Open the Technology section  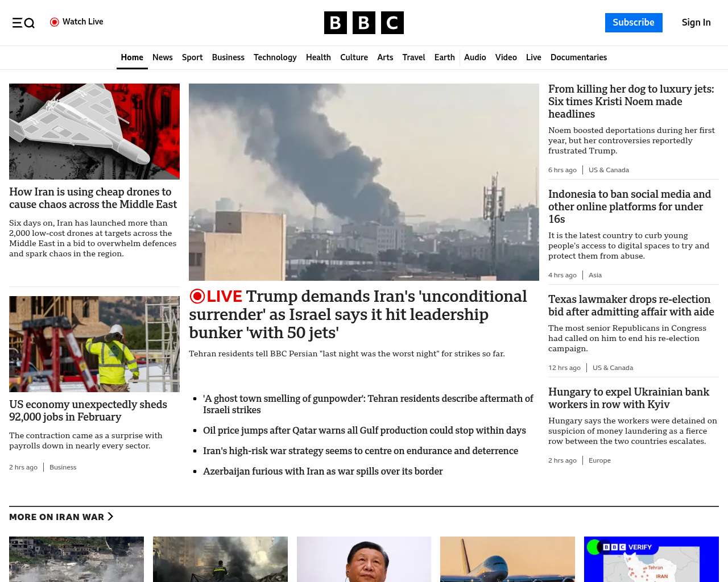point(275,57)
